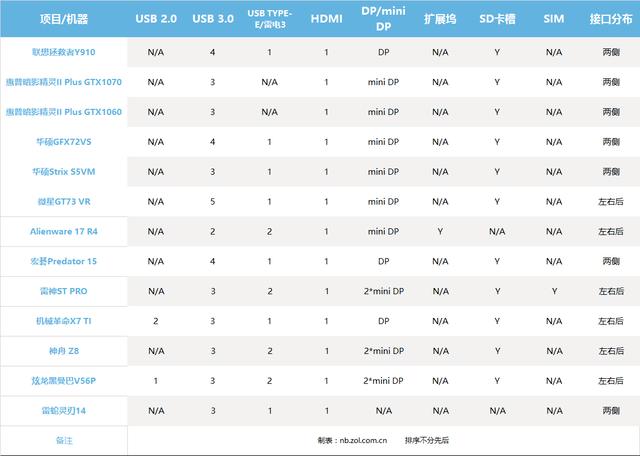Click DP cell in 宏碁Predator 15 row

click(x=383, y=261)
